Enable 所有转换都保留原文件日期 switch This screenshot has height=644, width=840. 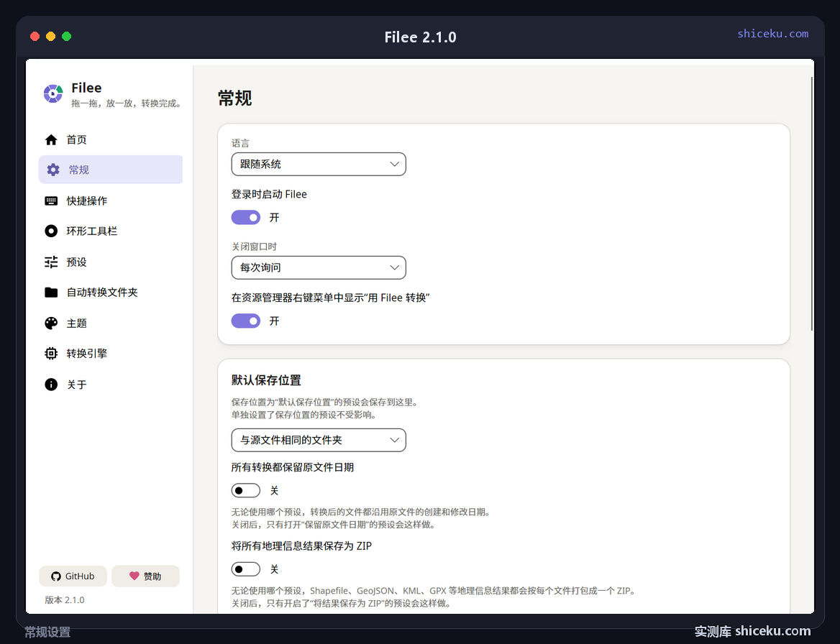point(246,490)
